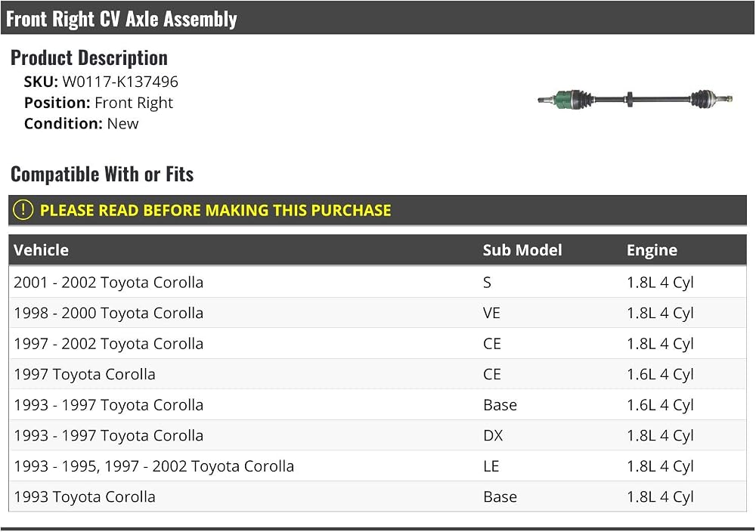
Task: Select 1993 - 1997 Corolla Base row
Action: tap(377, 405)
